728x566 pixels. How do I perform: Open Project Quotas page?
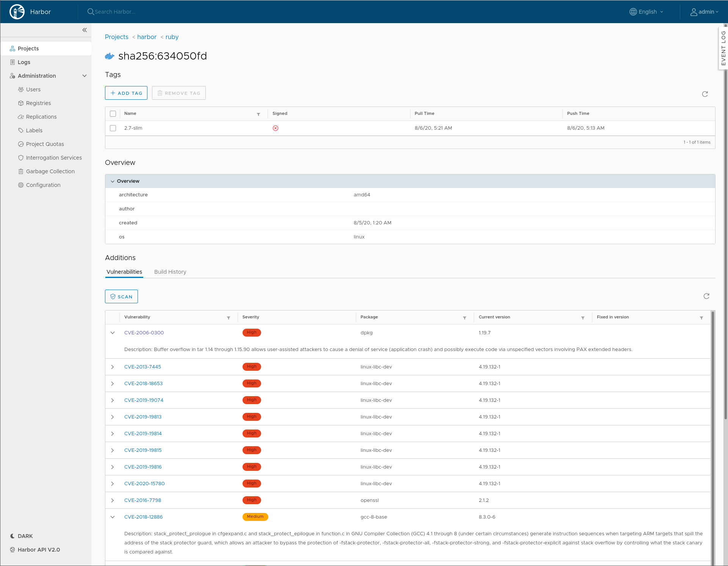pyautogui.click(x=45, y=144)
